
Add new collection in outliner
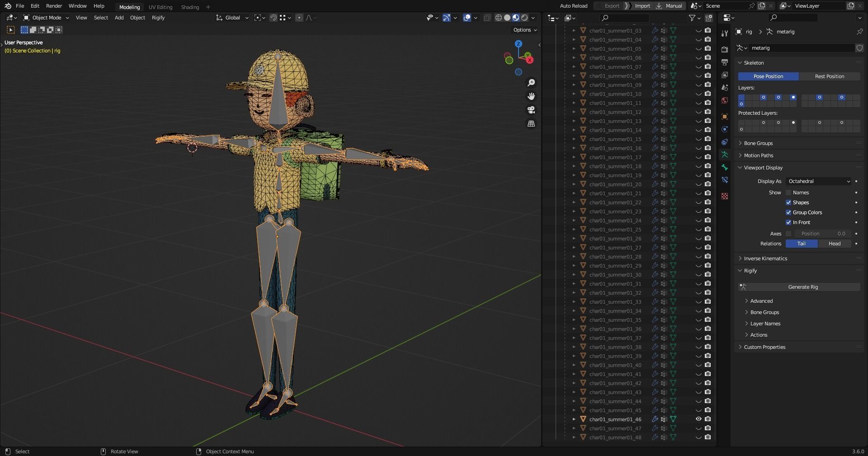[709, 18]
